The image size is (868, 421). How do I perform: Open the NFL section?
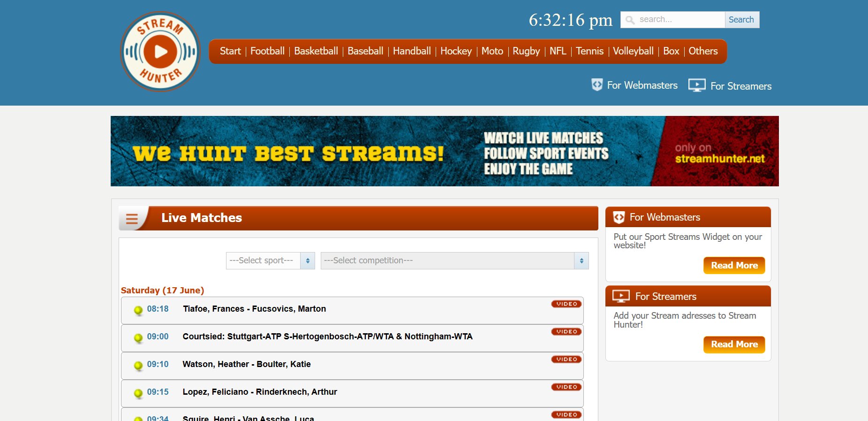coord(558,51)
